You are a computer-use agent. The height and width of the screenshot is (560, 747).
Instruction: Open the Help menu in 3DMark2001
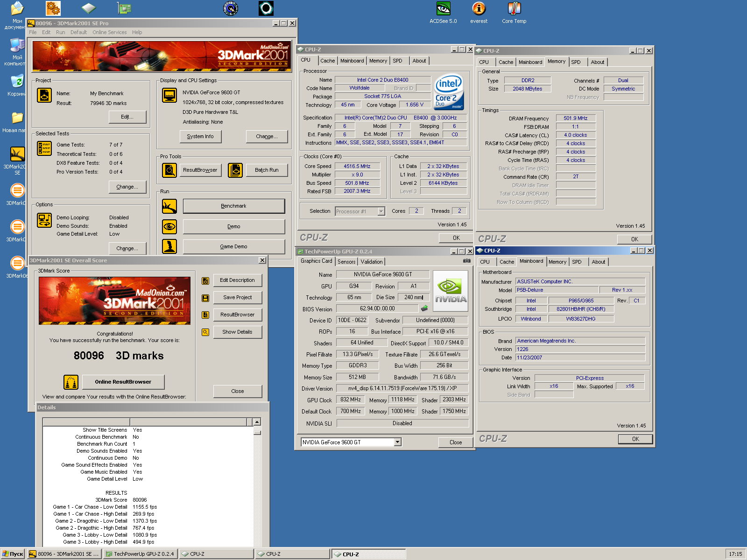(x=137, y=32)
